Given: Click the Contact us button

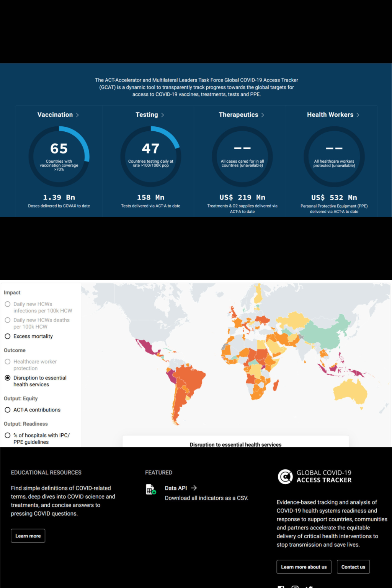Looking at the screenshot, I should pyautogui.click(x=353, y=567).
